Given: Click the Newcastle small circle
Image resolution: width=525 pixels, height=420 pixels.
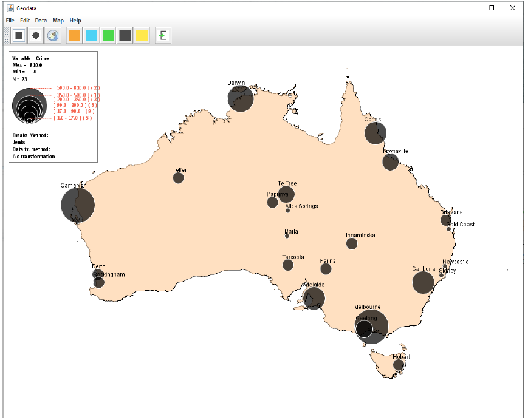Looking at the screenshot, I should pyautogui.click(x=445, y=266).
